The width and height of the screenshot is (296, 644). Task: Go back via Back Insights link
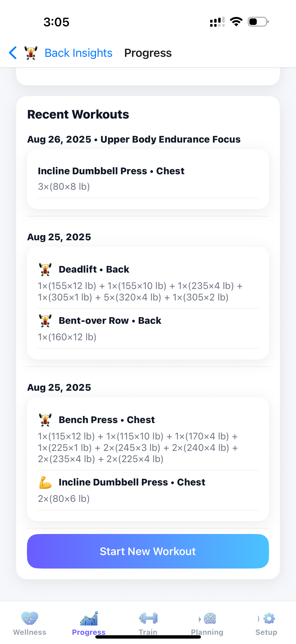tap(78, 53)
